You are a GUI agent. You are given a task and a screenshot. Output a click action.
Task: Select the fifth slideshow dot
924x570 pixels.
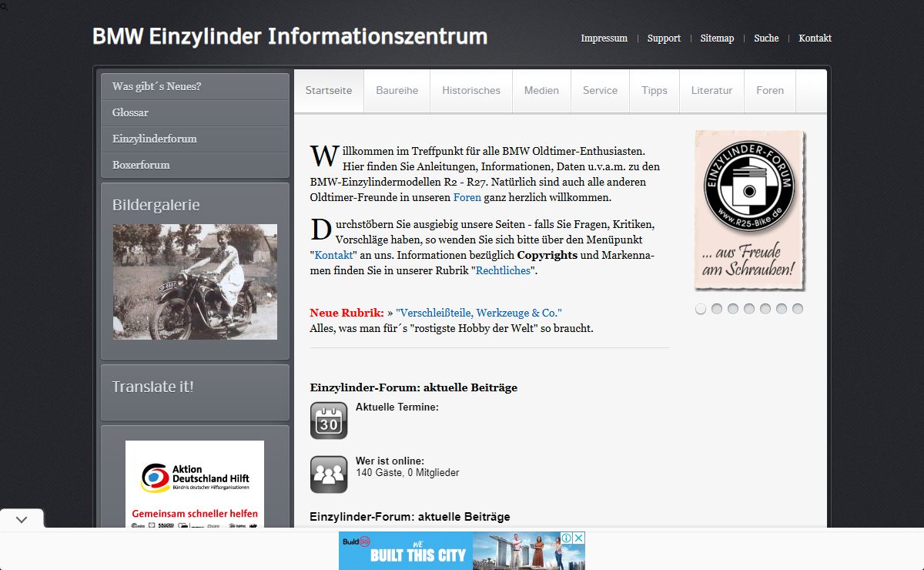point(765,309)
